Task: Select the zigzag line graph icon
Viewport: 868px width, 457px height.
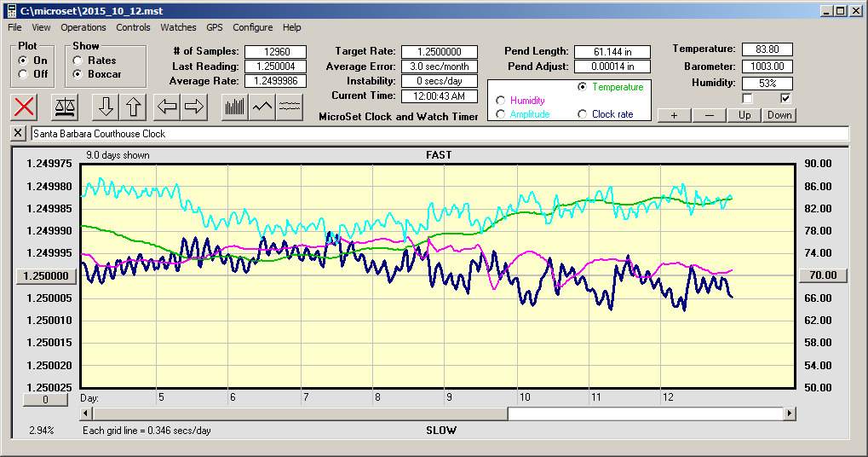Action: 262,107
